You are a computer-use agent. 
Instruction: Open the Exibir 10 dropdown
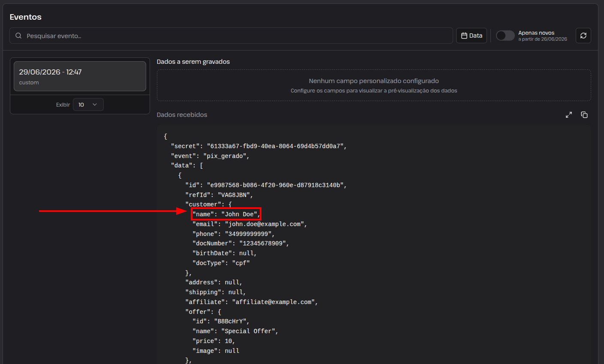pos(88,104)
